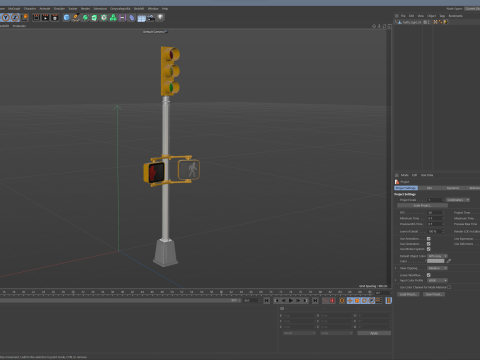Toggle the Scale keyframe icon
480x360 pixels.
pyautogui.click(x=357, y=301)
